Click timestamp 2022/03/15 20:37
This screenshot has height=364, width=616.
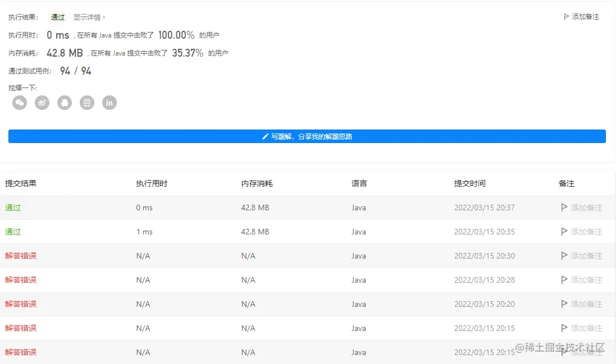pyautogui.click(x=485, y=208)
